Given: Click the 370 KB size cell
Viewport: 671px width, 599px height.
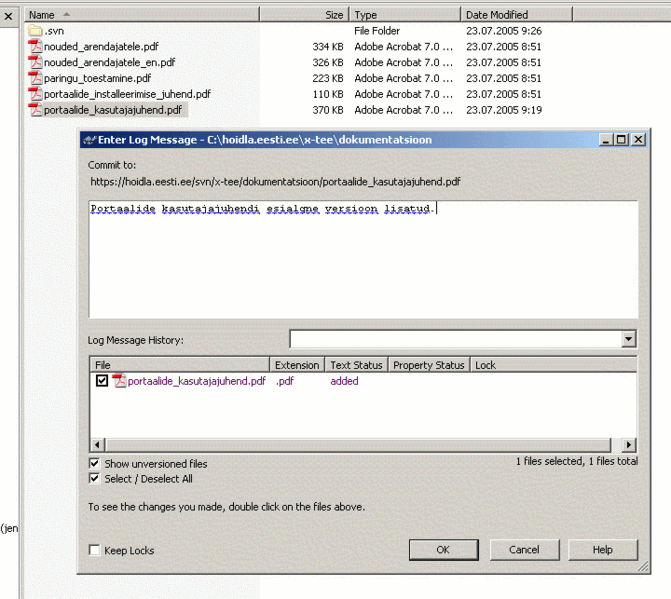Looking at the screenshot, I should click(328, 110).
